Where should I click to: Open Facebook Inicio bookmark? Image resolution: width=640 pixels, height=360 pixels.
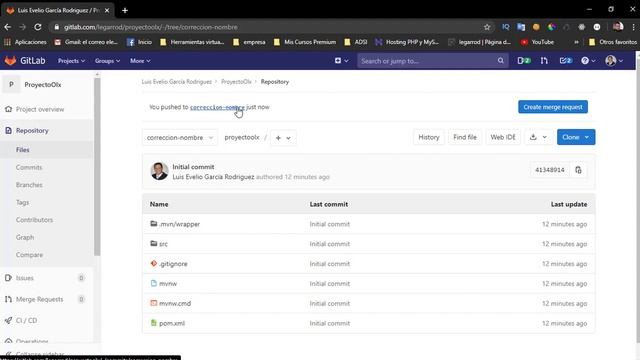(139, 42)
